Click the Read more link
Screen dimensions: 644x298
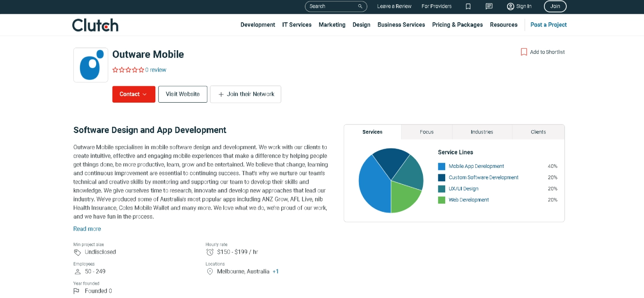[x=87, y=229]
